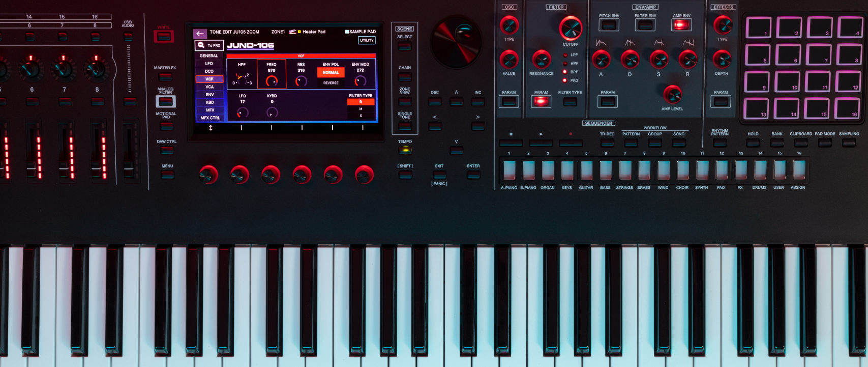Select the STRINGS tone category button
Screen dimensions: 868x367
(625, 171)
